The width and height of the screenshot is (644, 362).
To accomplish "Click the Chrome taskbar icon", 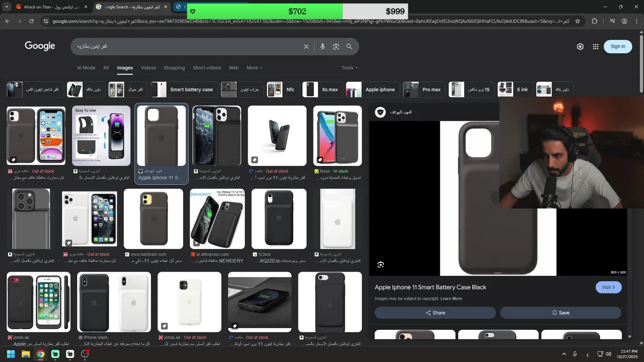I will point(40,354).
